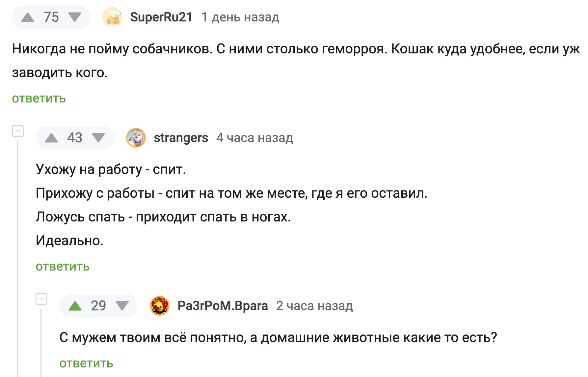Viewport: 588px width, 377px height.
Task: Open Pa3rPoM.Bpara username profile
Action: click(x=223, y=306)
